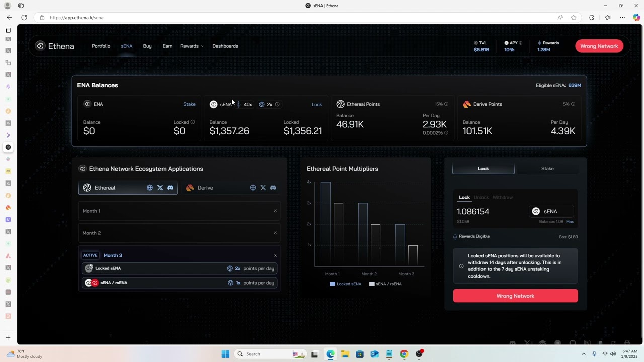Viewport: 644px width, 362px height.
Task: Click info icon next to 0.0002%
Action: 446,133
